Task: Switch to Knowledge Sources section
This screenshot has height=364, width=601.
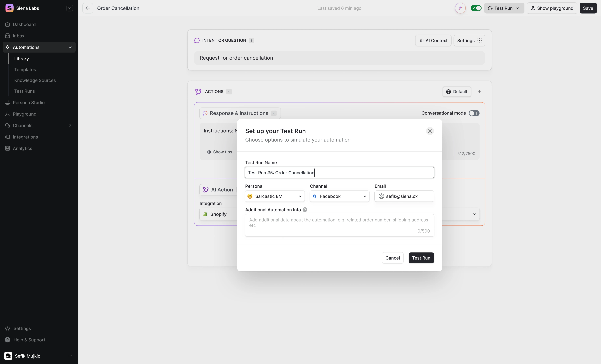Action: point(35,80)
